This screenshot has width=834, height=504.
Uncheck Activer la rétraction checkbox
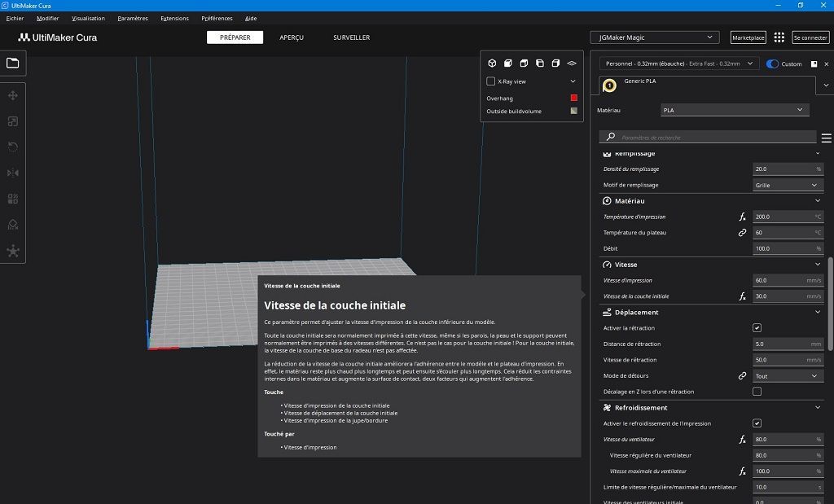pyautogui.click(x=757, y=328)
